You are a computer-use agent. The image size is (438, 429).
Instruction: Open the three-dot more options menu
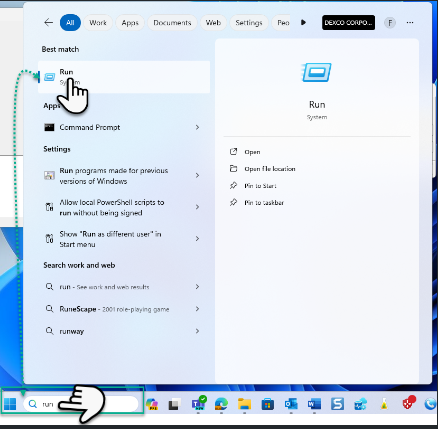tap(410, 23)
